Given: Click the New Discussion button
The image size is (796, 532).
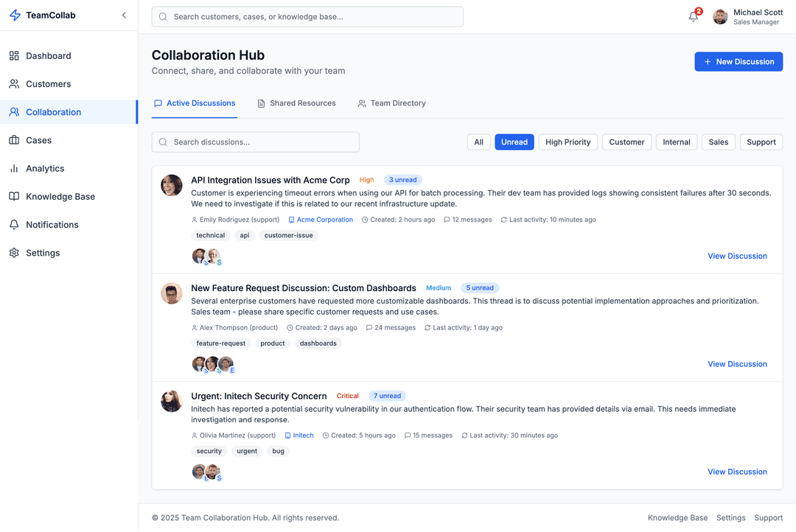Looking at the screenshot, I should coord(738,62).
